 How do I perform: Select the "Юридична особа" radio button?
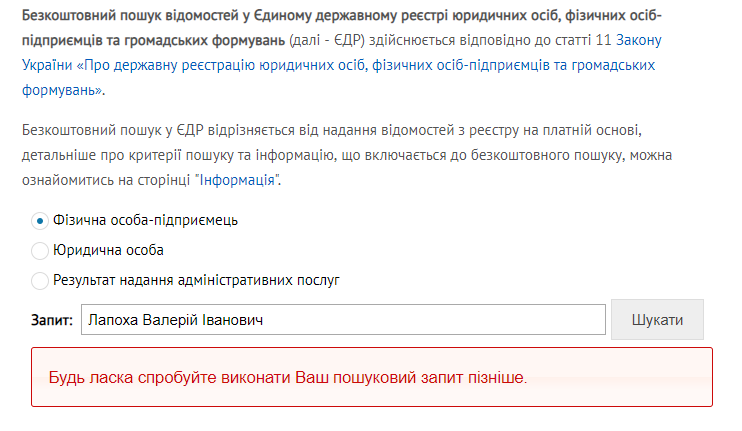click(40, 250)
